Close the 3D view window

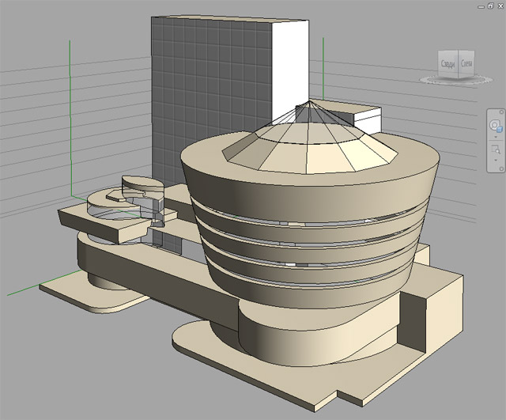500,6
